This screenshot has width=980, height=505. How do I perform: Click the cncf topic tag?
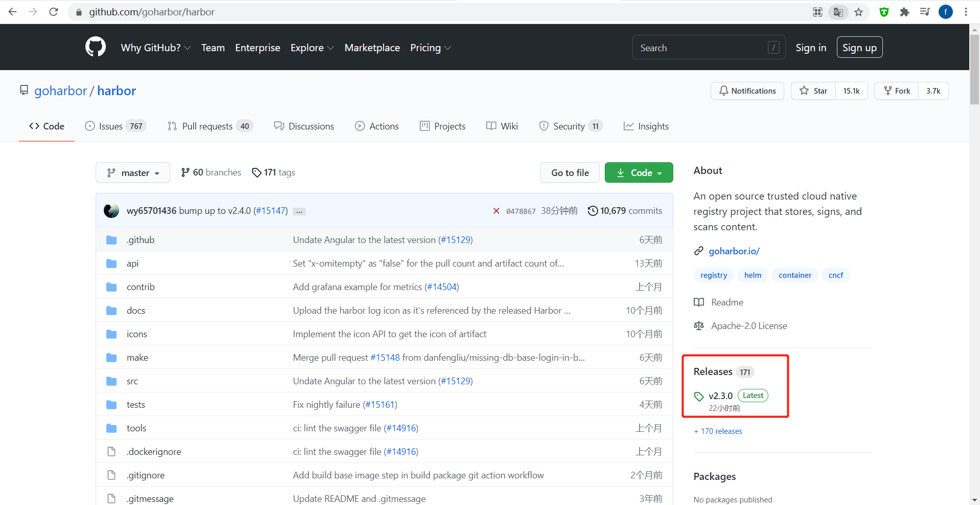point(836,275)
